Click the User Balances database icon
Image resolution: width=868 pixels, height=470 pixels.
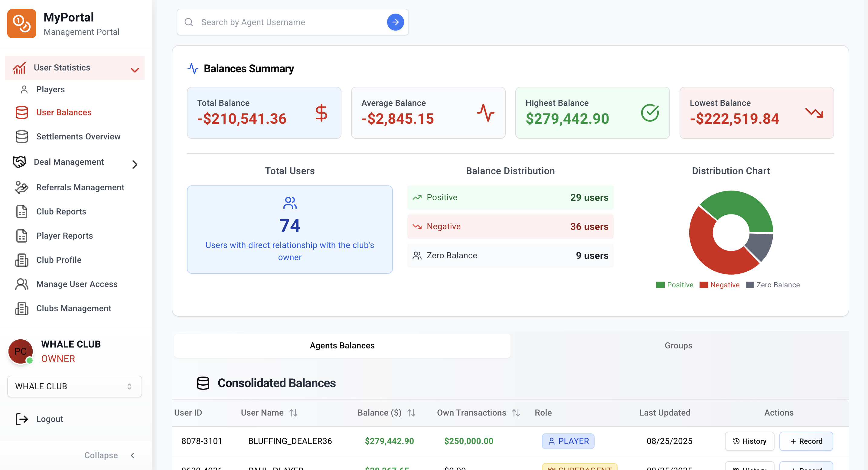coord(21,112)
